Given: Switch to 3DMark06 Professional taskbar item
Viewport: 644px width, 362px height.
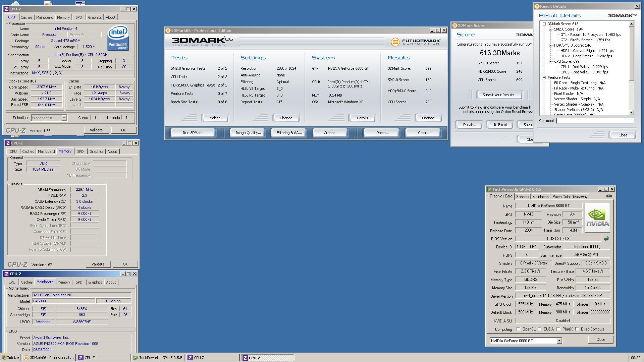Looking at the screenshot, I should tap(49, 358).
